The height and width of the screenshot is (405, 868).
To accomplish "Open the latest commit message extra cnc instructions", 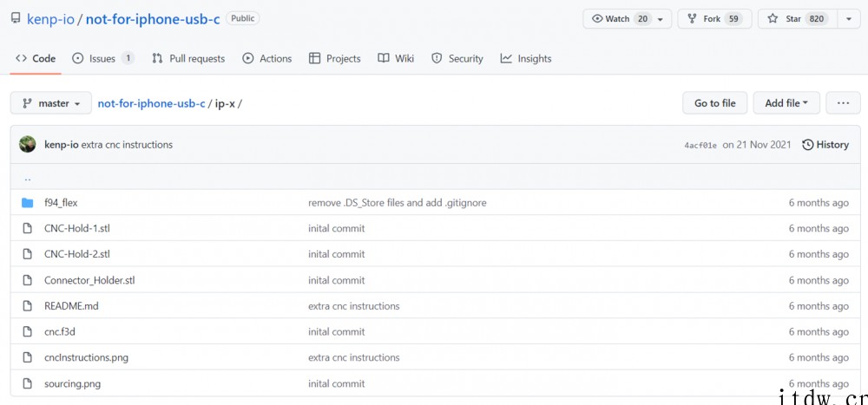I will tap(127, 145).
